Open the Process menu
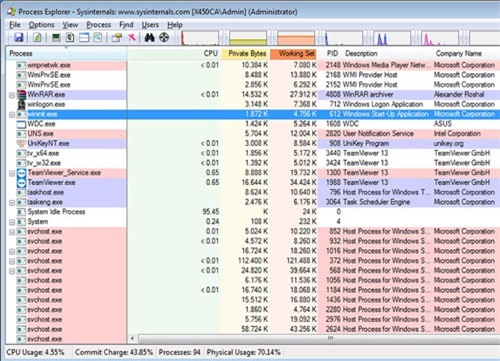 click(99, 25)
